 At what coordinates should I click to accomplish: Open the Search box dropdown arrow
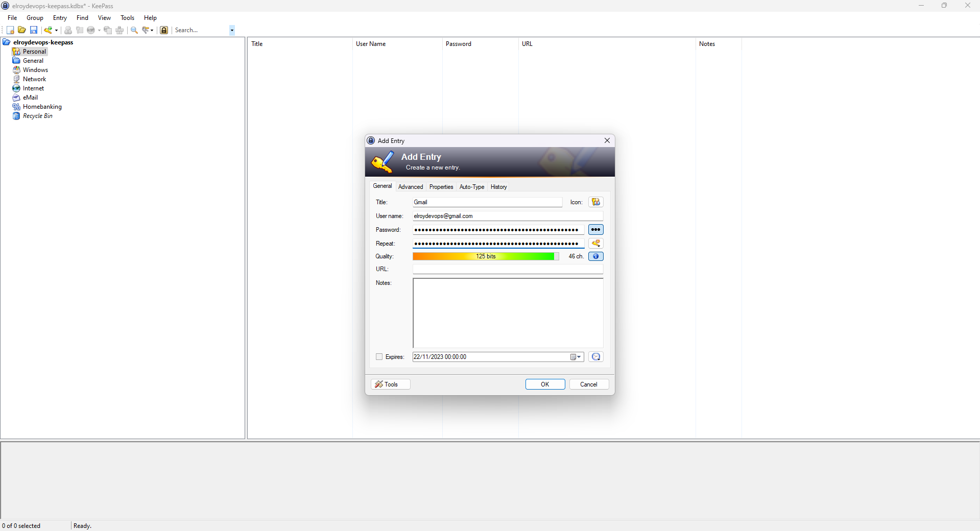[x=232, y=30]
